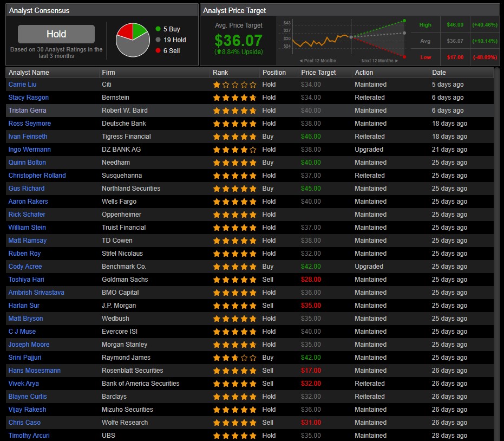
Task: Click Ingo Wermann's Upgraded action cell
Action: coord(369,150)
